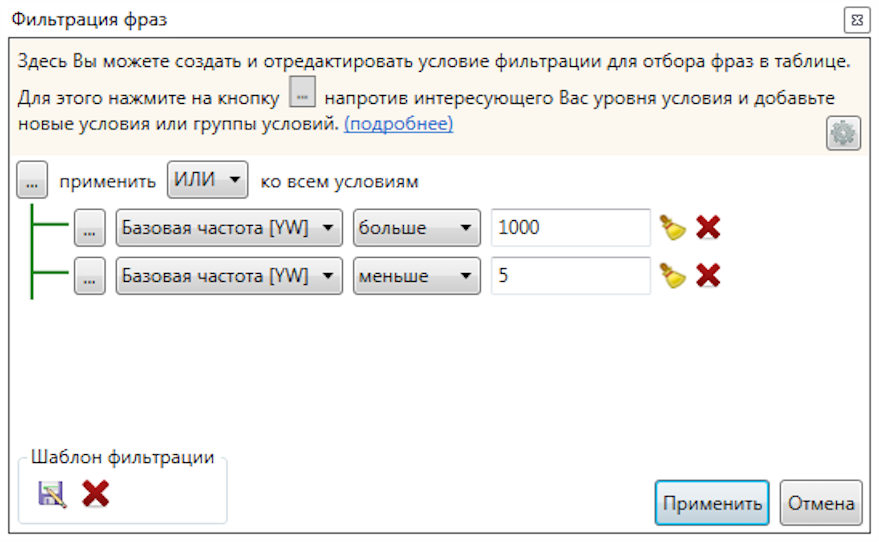
Task: Click the value field containing 1000
Action: click(570, 228)
